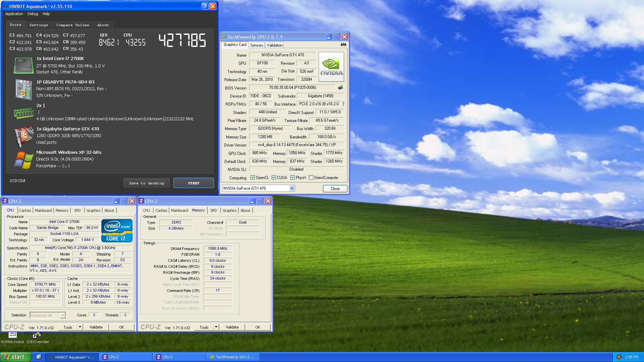Open the D3DOverrider desktop shortcut

38,338
